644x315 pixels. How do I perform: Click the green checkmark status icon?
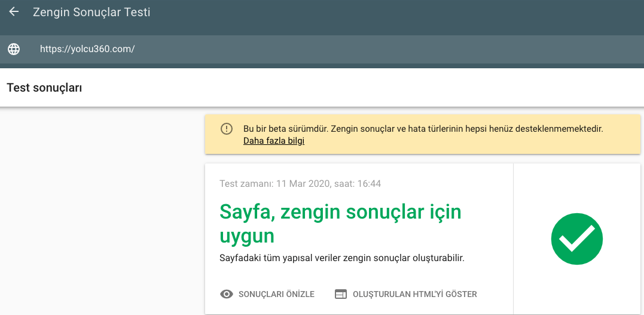coord(576,239)
